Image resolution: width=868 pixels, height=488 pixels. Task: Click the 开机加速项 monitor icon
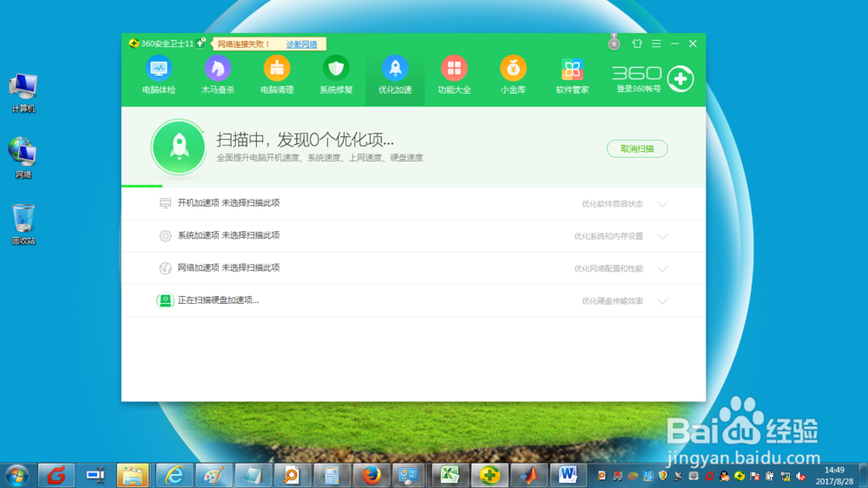(x=165, y=203)
